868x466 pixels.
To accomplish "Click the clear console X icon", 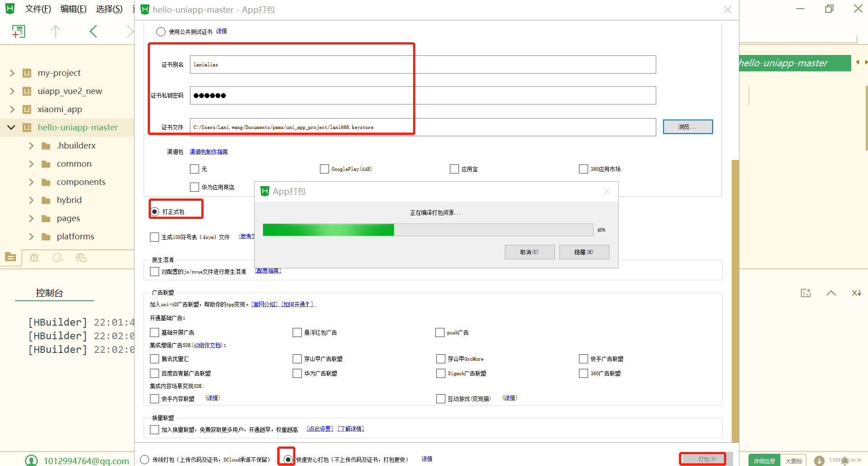I will coord(856,293).
